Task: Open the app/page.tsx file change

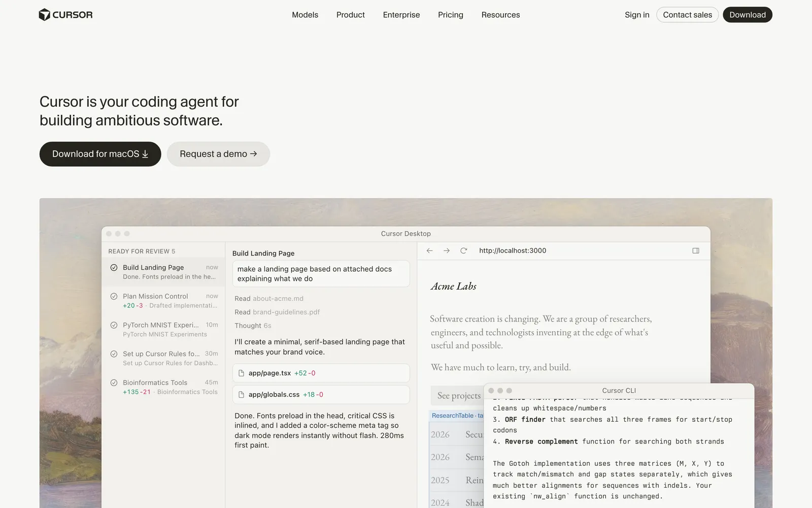Action: click(321, 373)
